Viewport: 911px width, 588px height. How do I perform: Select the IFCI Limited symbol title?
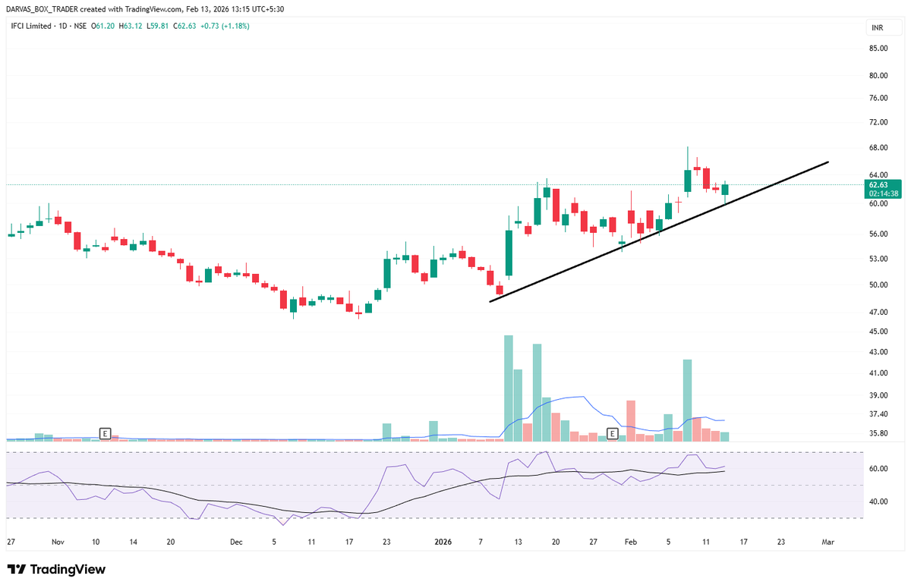click(x=30, y=25)
